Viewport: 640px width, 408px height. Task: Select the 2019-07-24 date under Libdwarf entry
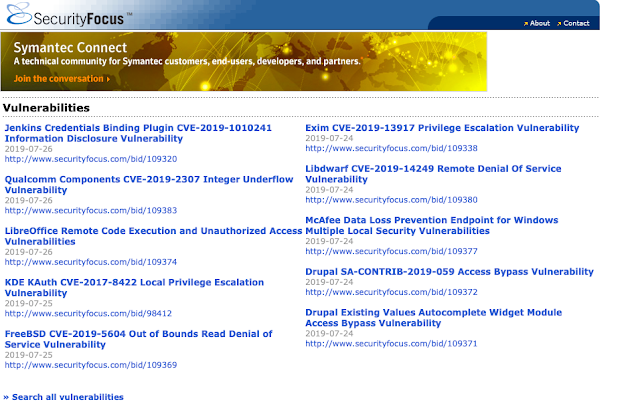[x=329, y=190]
